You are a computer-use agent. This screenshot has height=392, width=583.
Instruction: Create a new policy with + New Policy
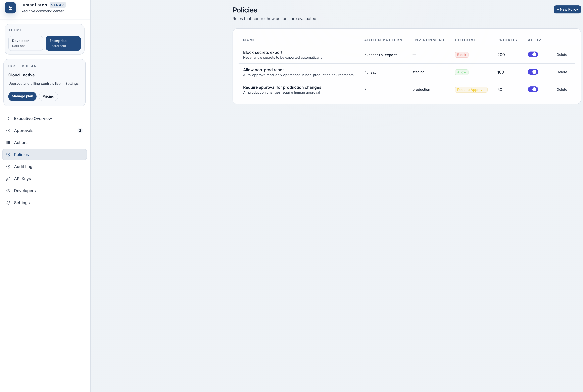[567, 9]
